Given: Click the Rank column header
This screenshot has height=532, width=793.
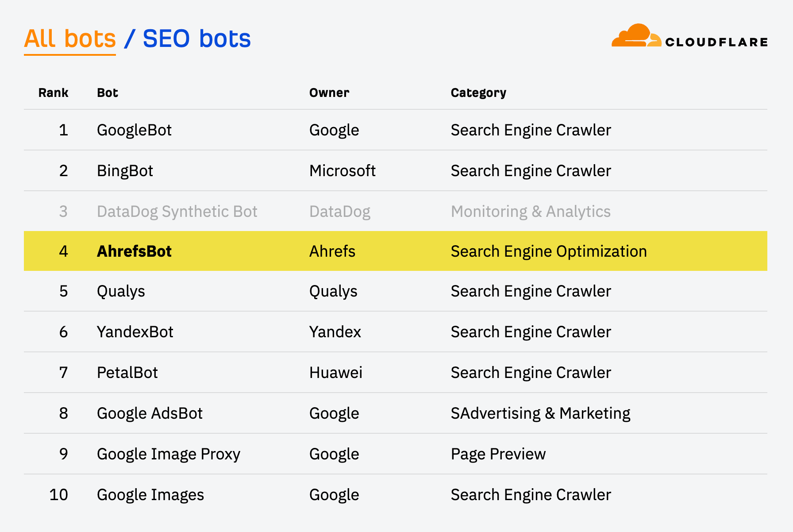Looking at the screenshot, I should (53, 93).
